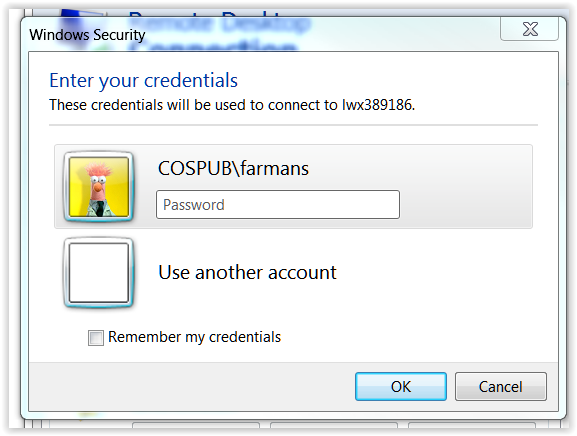Confirm credentials with the OK button
The height and width of the screenshot is (436, 577).
pos(401,387)
